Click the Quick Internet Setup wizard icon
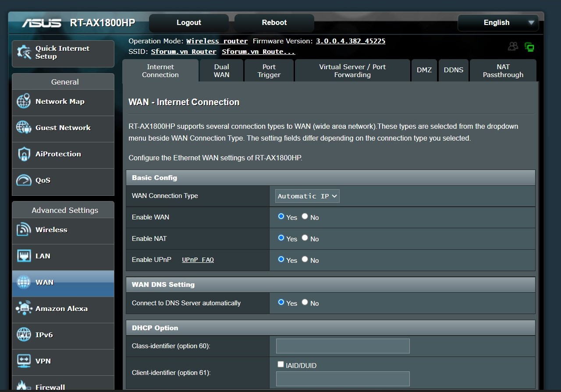Viewport: 561px width, 392px height. pos(24,53)
